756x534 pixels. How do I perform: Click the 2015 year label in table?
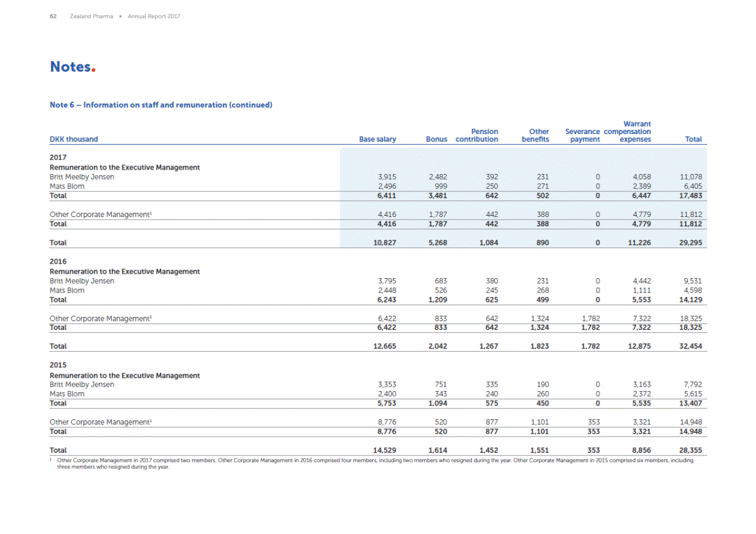(x=58, y=365)
